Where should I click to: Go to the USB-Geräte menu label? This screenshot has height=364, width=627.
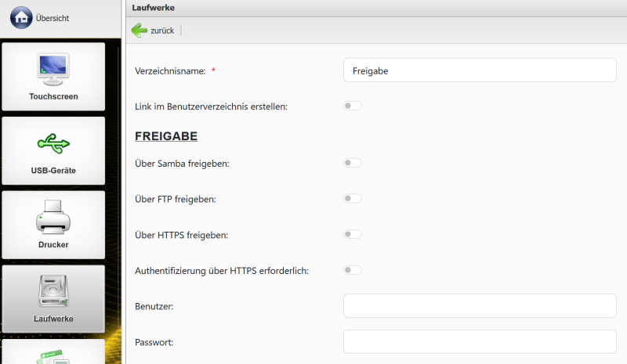[53, 170]
